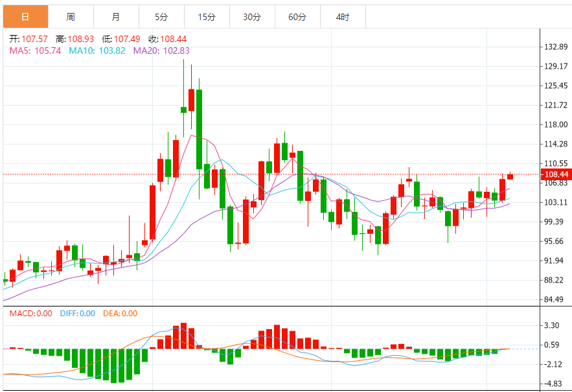Image resolution: width=572 pixels, height=392 pixels.
Task: Click the 121.72 price axis label
Action: [x=556, y=105]
